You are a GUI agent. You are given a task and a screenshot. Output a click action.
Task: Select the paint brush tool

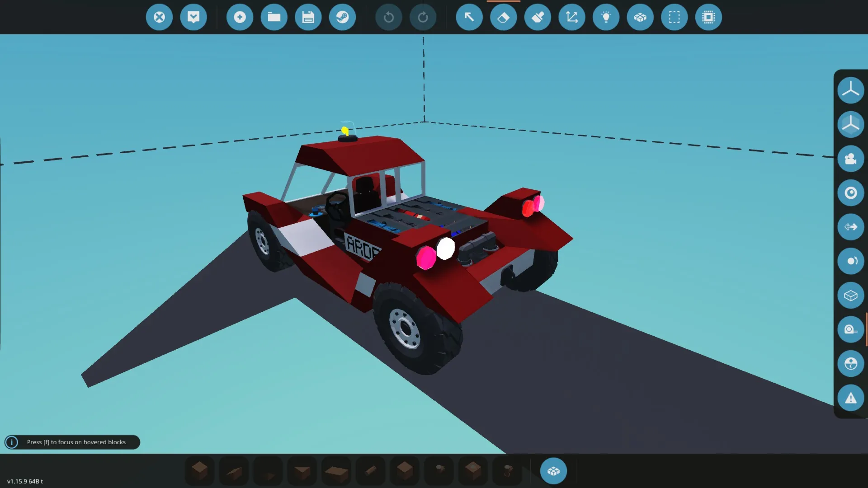click(x=538, y=17)
